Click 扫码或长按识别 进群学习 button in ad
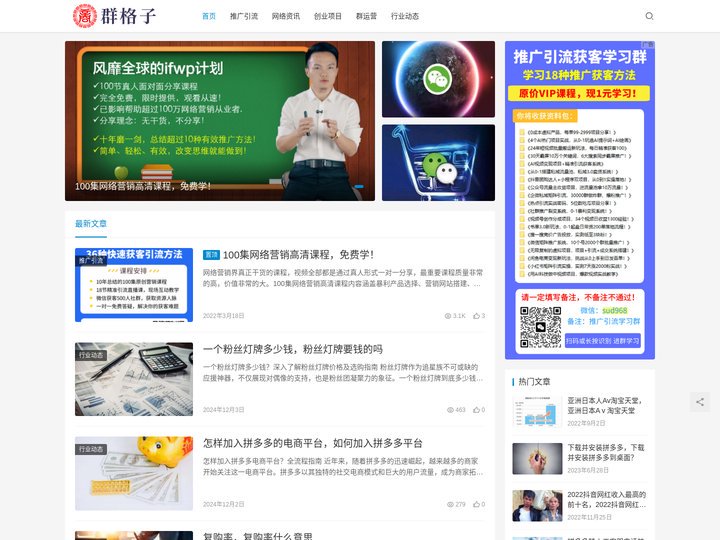The image size is (720, 540). [x=602, y=341]
